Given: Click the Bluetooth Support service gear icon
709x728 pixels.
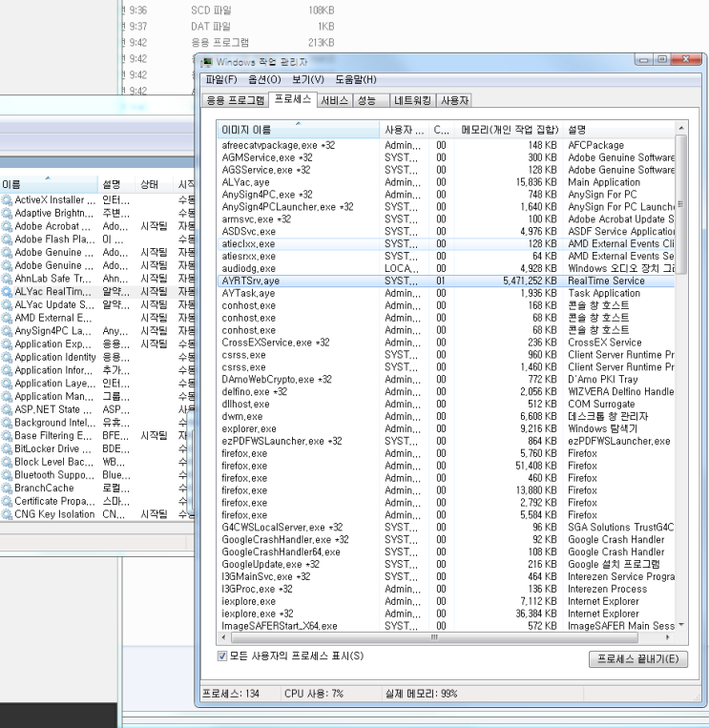Looking at the screenshot, I should [7, 474].
